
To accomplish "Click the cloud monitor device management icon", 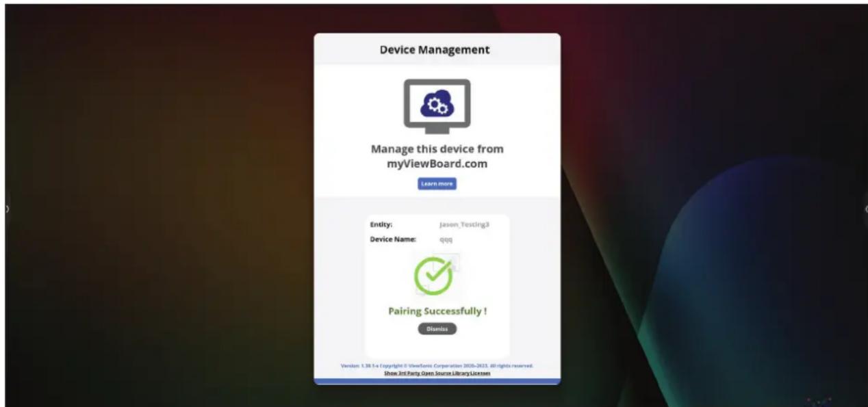I will (x=437, y=106).
